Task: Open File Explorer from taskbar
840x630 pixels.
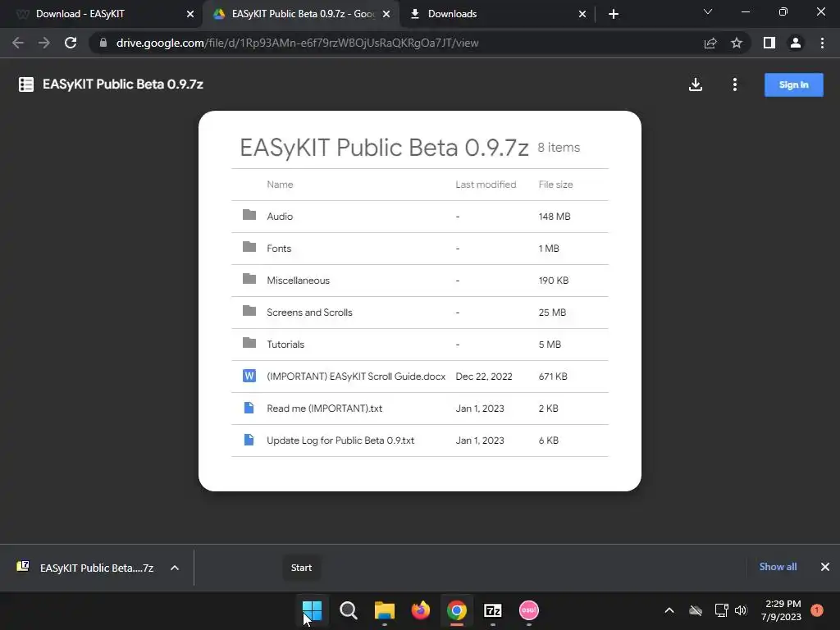Action: click(385, 610)
